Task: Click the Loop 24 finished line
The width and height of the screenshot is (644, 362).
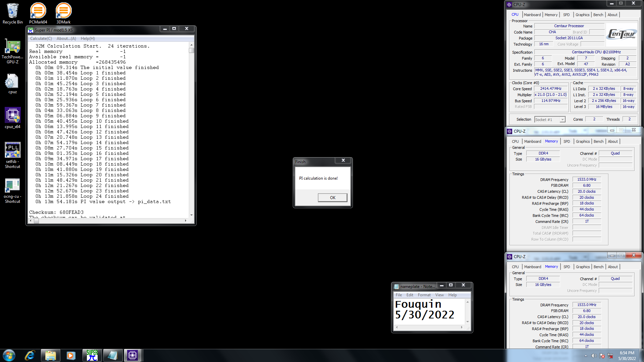Action: (x=82, y=196)
